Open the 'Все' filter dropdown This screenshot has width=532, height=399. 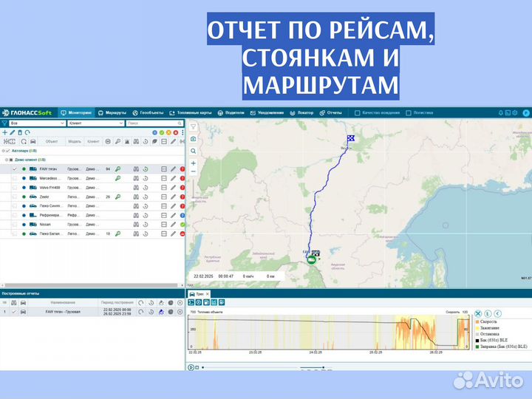coord(38,123)
